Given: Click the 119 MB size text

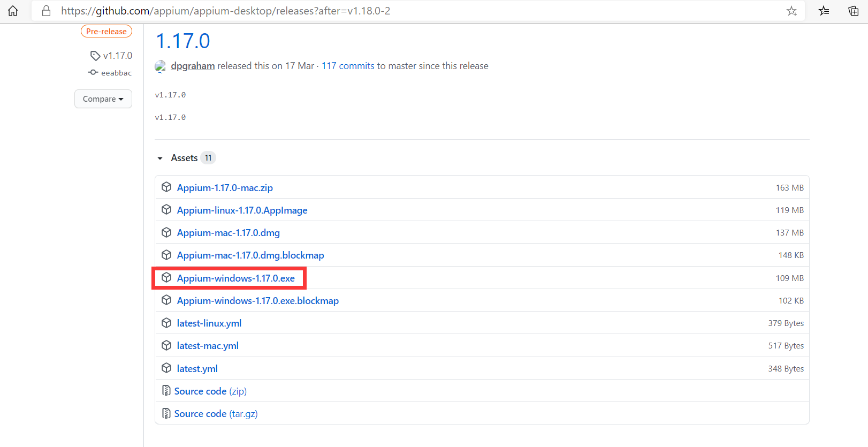Looking at the screenshot, I should pyautogui.click(x=790, y=210).
